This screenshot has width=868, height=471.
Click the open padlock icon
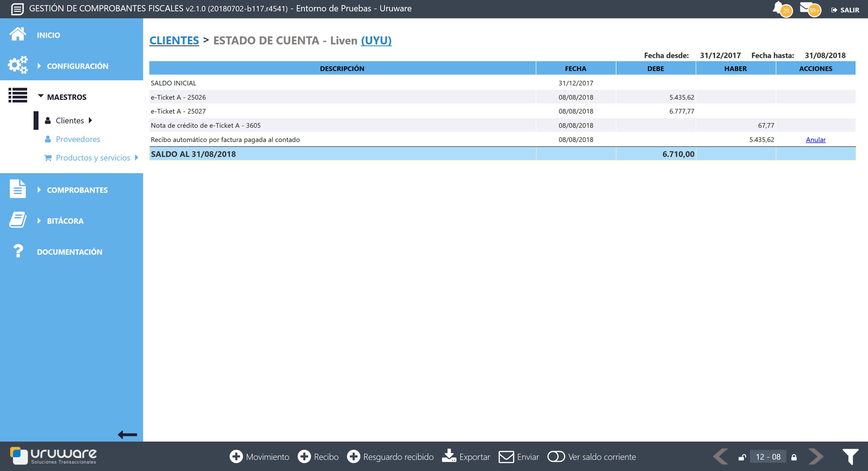(742, 457)
